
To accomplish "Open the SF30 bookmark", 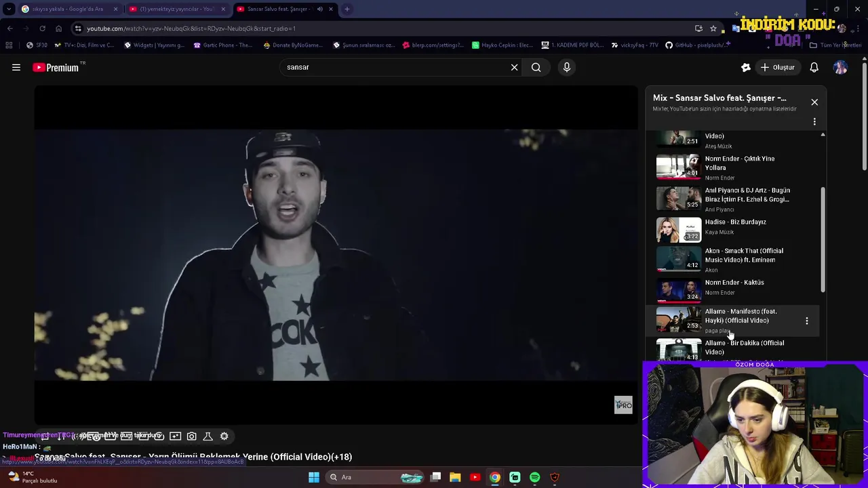I will coord(37,45).
